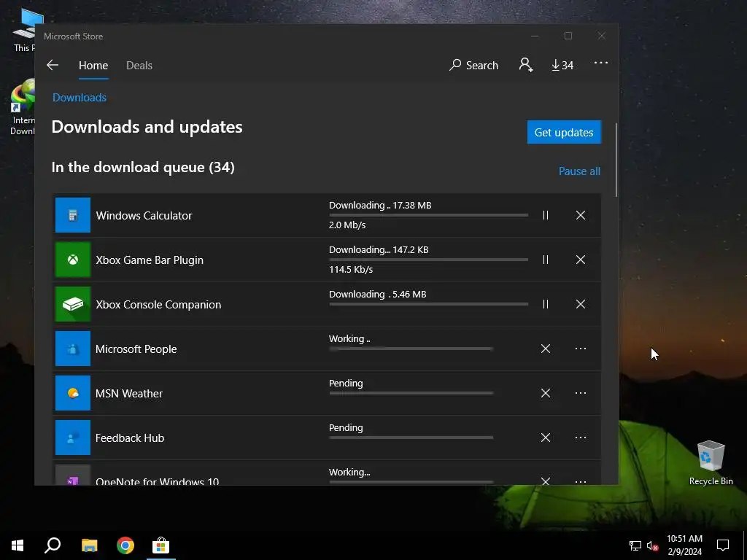747x560 pixels.
Task: Open Search in Microsoft Store
Action: click(473, 65)
